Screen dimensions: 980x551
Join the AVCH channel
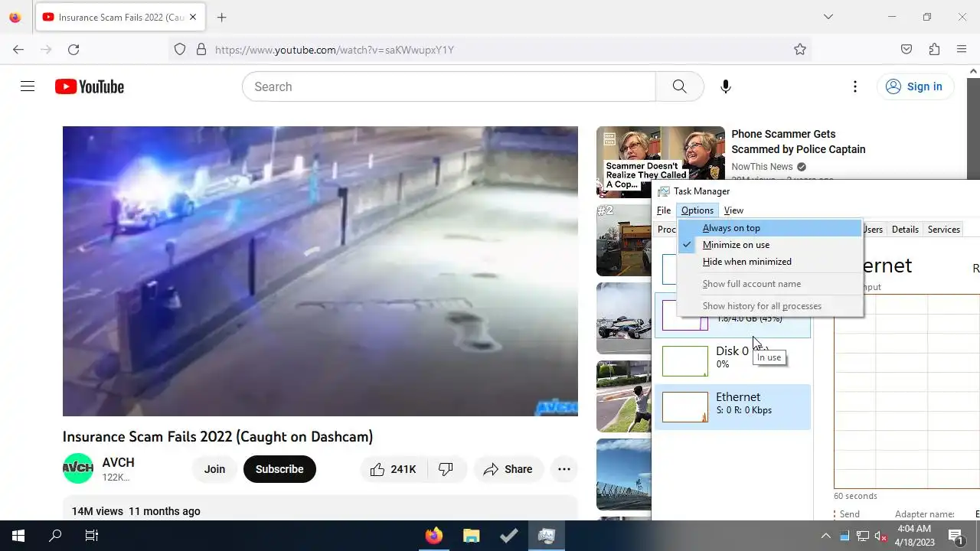214,469
